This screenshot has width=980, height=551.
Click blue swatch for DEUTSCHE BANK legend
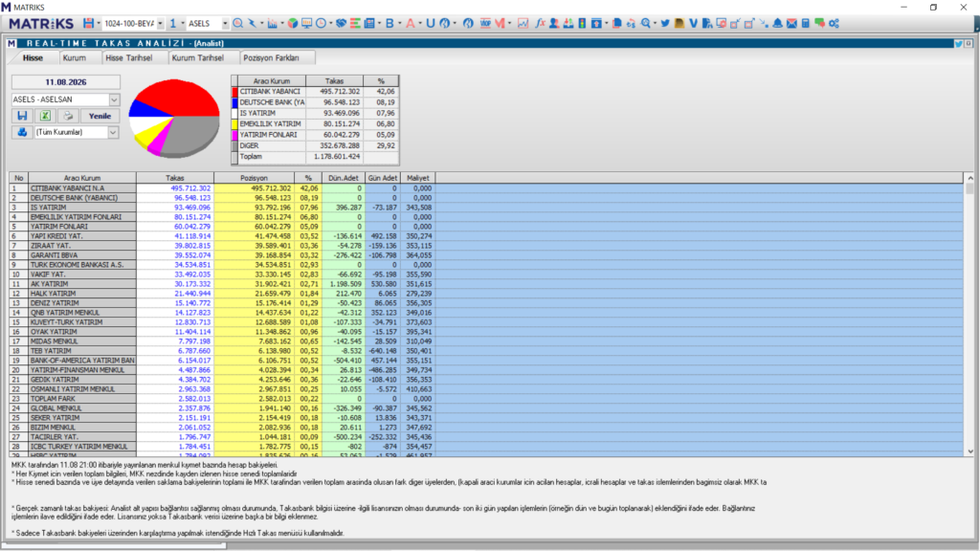(234, 102)
